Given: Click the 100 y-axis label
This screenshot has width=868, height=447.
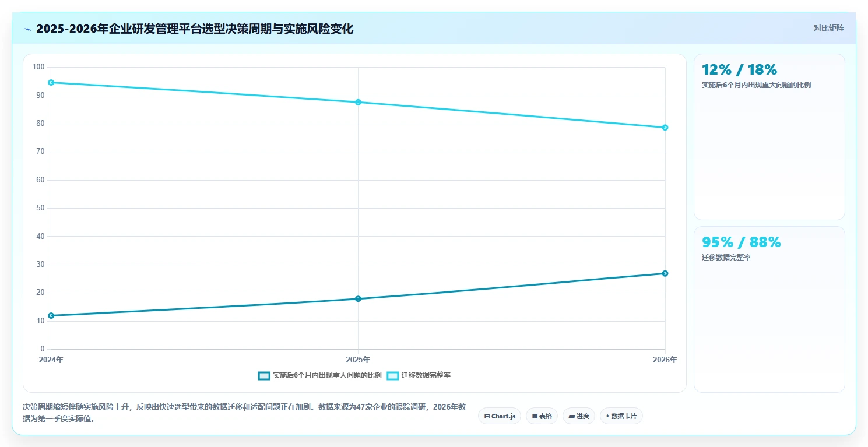Looking at the screenshot, I should pyautogui.click(x=38, y=67).
